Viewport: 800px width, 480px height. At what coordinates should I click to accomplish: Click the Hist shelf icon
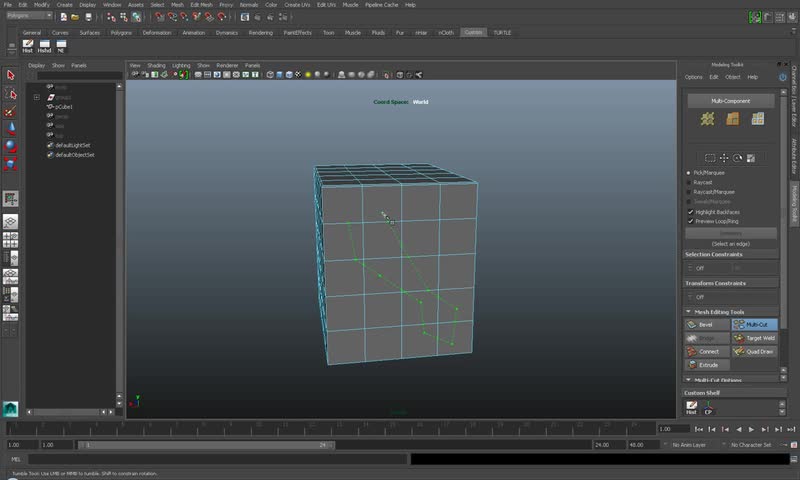click(28, 44)
